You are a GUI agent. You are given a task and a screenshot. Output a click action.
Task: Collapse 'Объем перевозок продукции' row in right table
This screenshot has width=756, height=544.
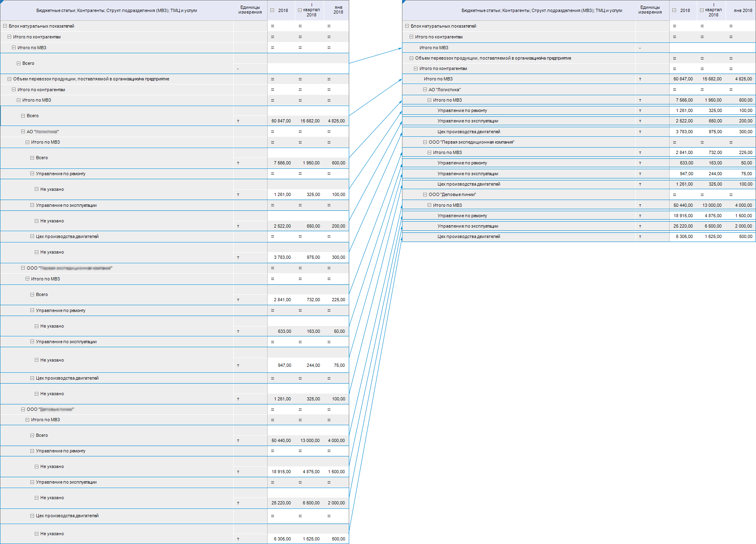click(x=411, y=58)
